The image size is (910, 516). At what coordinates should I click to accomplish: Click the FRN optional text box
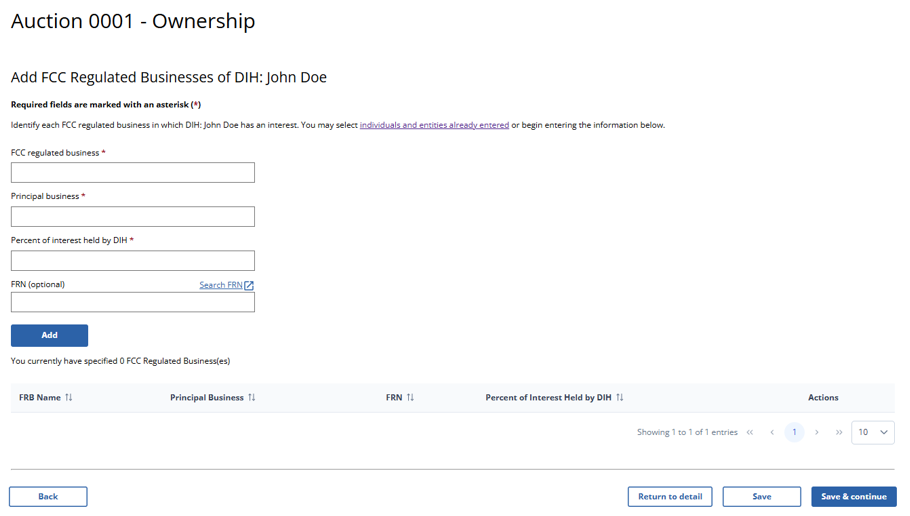[133, 302]
